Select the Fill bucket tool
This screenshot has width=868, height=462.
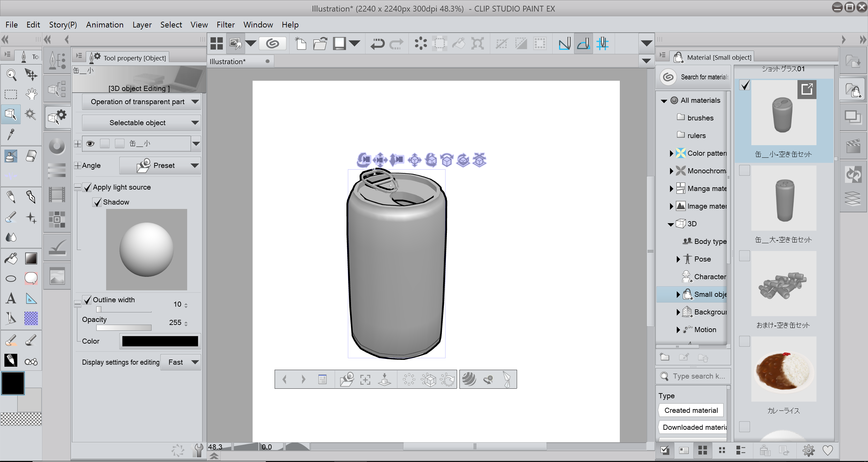(11, 258)
